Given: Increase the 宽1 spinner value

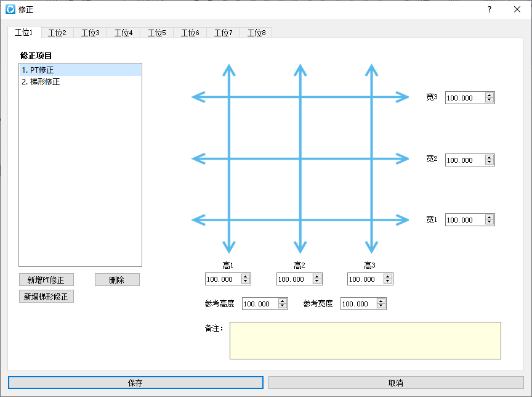Looking at the screenshot, I should tap(490, 217).
